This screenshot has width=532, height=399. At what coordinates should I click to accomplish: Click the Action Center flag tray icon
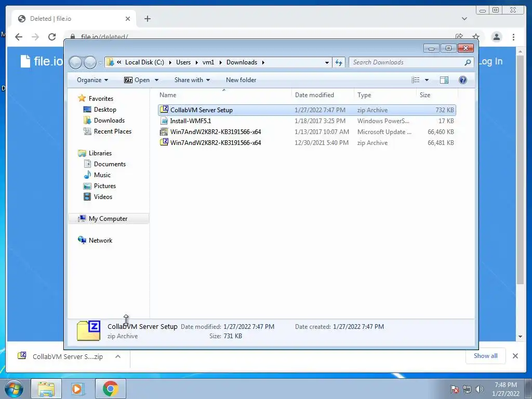coord(455,389)
